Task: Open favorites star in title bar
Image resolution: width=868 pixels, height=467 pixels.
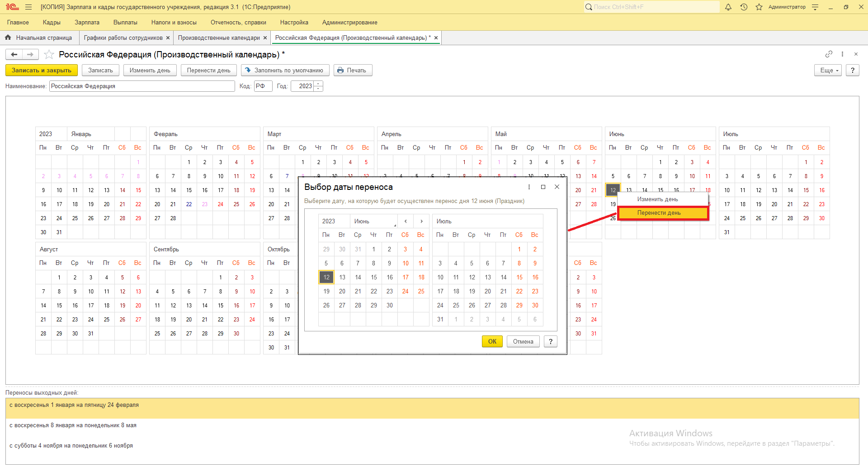Action: tap(759, 7)
